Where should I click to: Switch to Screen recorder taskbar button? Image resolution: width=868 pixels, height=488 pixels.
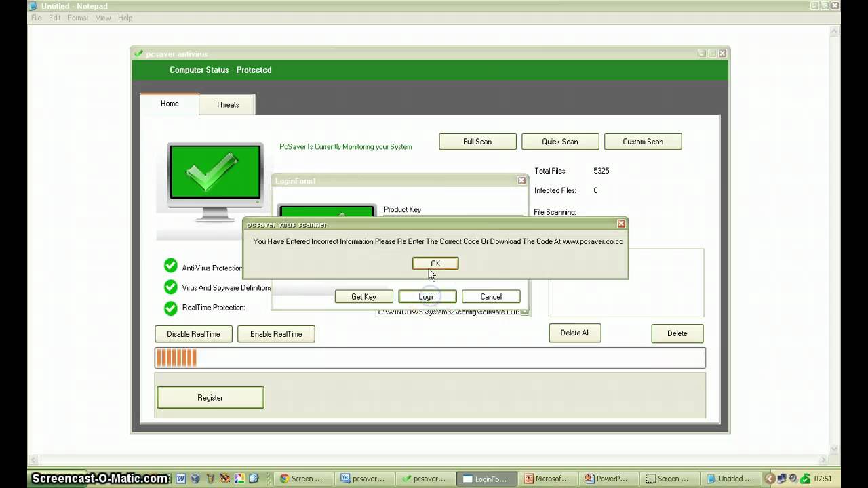pos(670,479)
